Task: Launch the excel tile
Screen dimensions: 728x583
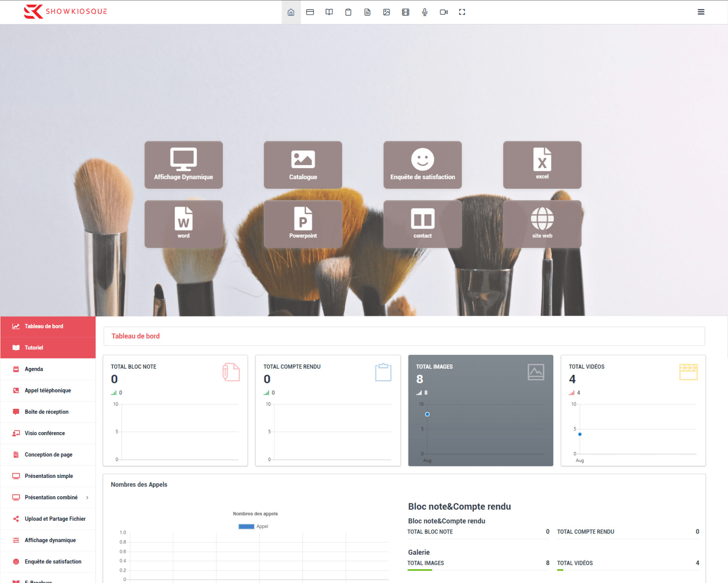Action: [x=542, y=165]
